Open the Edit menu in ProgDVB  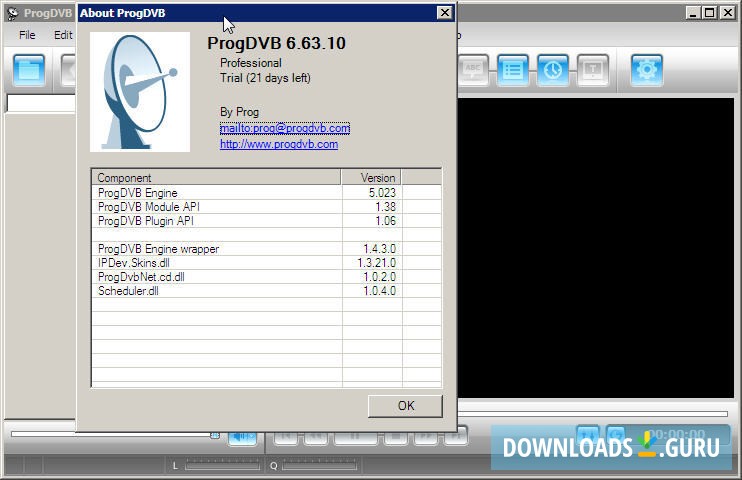point(63,35)
